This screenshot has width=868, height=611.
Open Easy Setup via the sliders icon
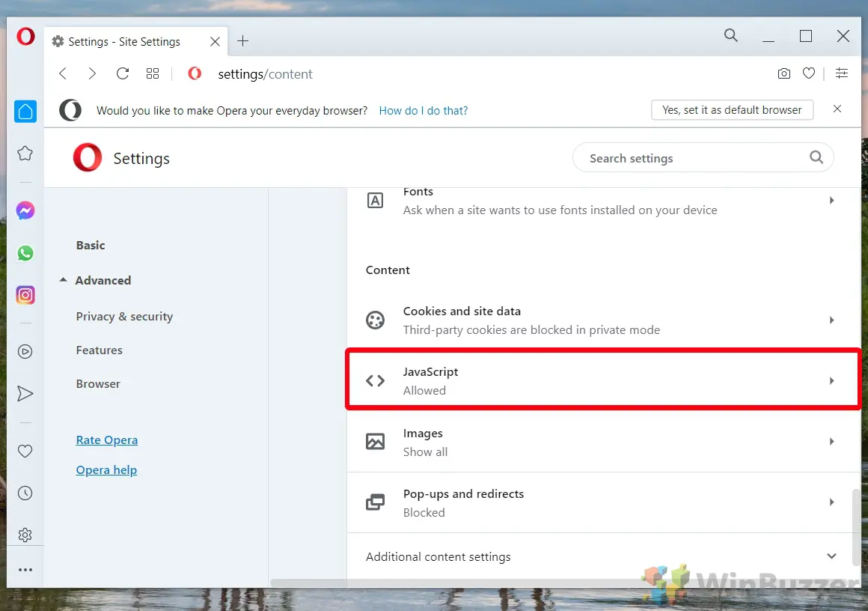click(x=842, y=73)
